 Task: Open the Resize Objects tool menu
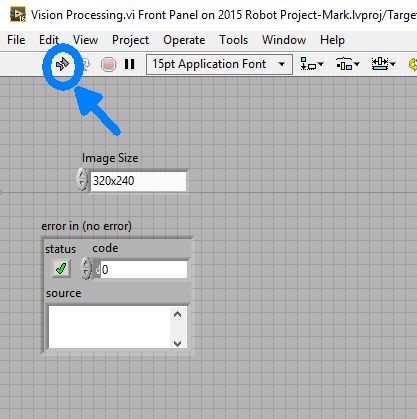click(383, 64)
